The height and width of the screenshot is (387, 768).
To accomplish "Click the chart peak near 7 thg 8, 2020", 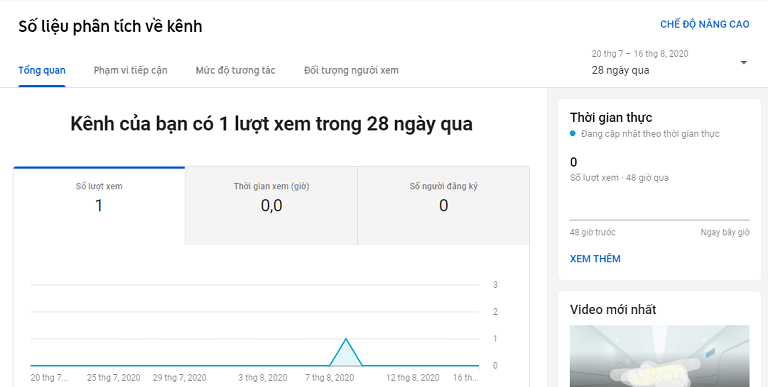I will [346, 339].
